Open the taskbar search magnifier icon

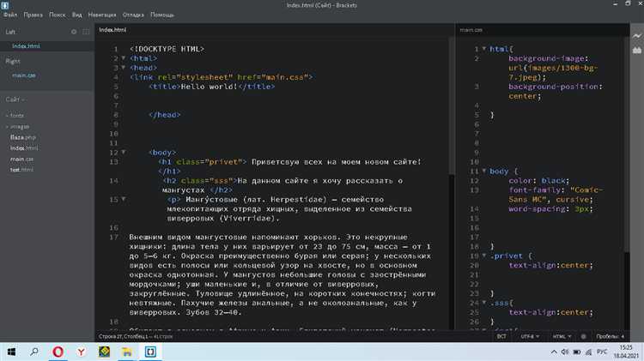pyautogui.click(x=35, y=352)
